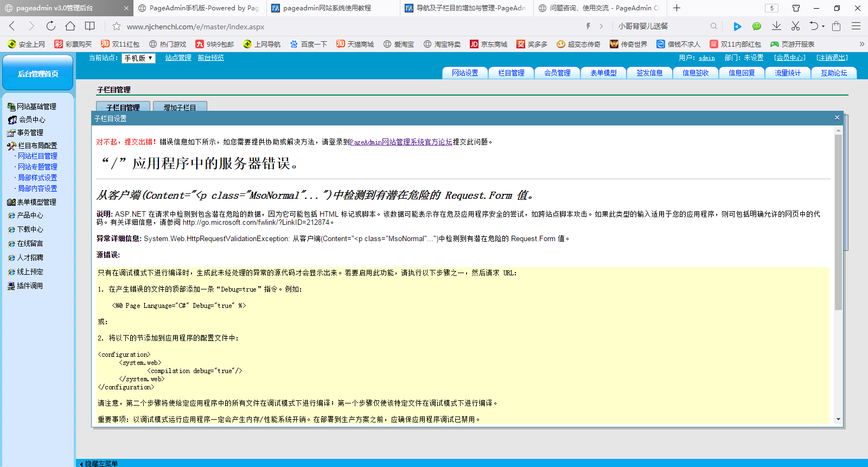Image resolution: width=868 pixels, height=467 pixels.
Task: Click 隐藏左菜单 to hide the left menu
Action: tap(100, 464)
